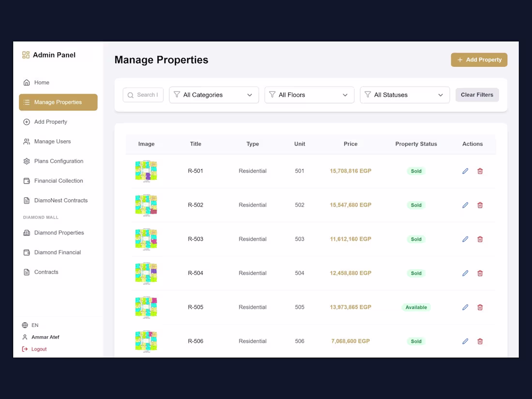
Task: Click the Clear Filters button
Action: (x=477, y=95)
